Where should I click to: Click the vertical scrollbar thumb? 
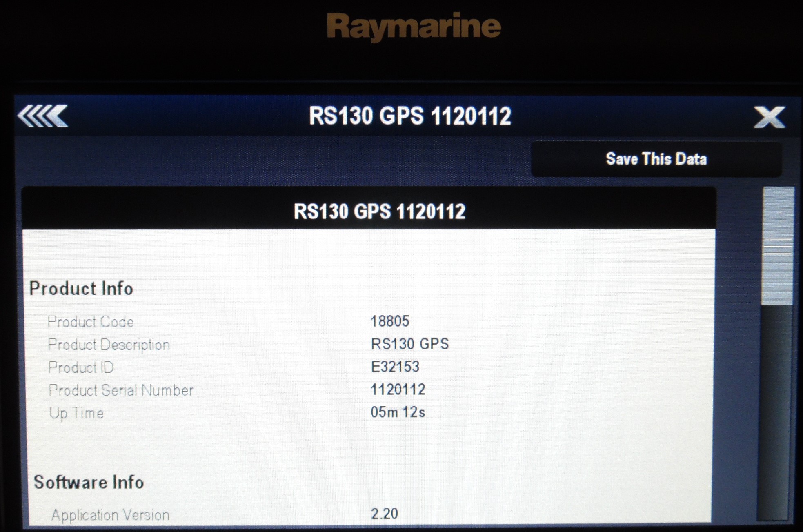(x=778, y=245)
